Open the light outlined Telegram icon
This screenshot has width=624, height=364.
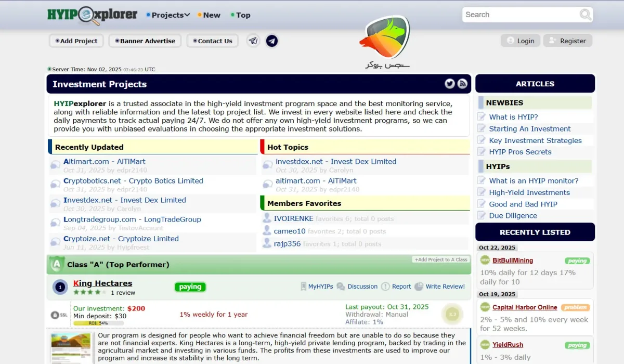pyautogui.click(x=253, y=41)
